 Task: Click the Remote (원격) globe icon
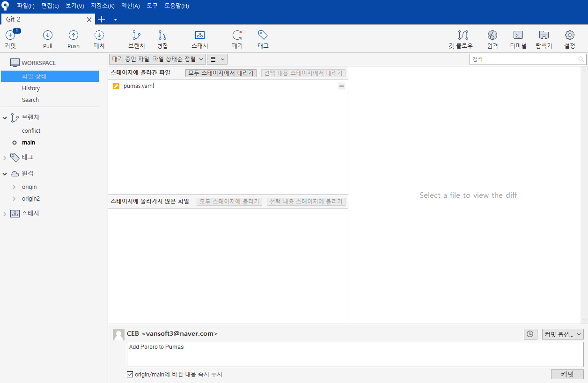[492, 35]
